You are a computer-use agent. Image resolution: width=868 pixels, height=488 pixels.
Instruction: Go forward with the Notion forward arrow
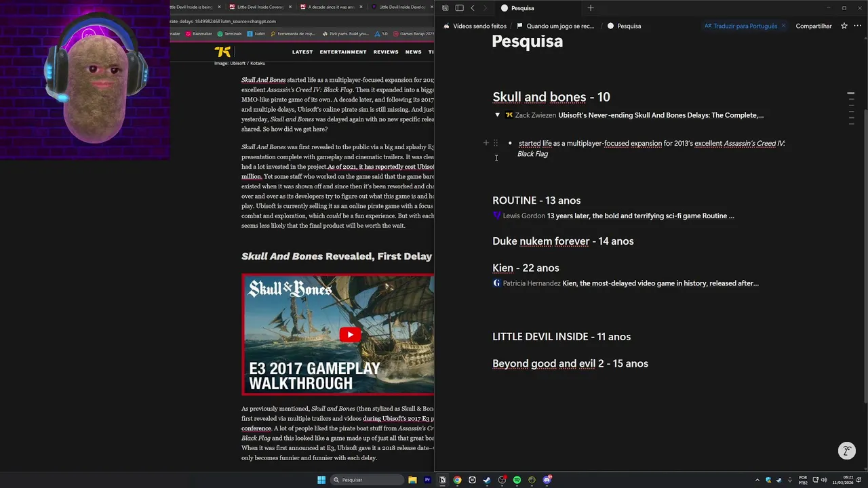(x=486, y=8)
